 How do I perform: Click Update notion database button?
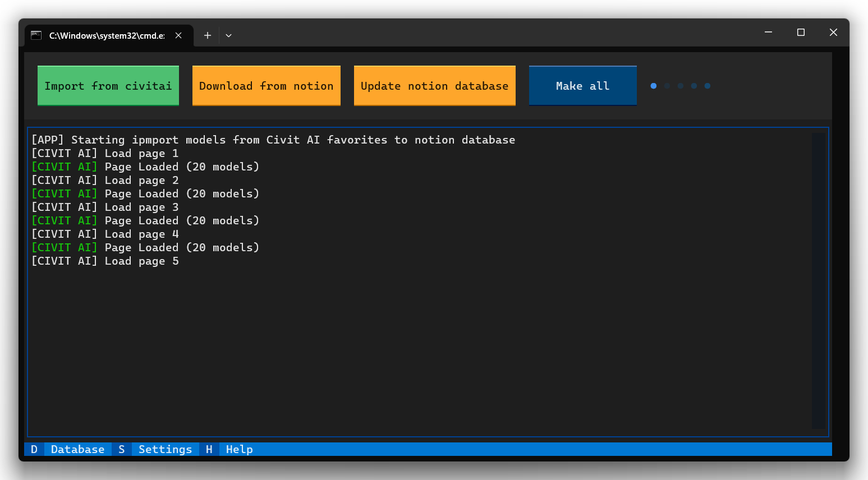click(434, 86)
